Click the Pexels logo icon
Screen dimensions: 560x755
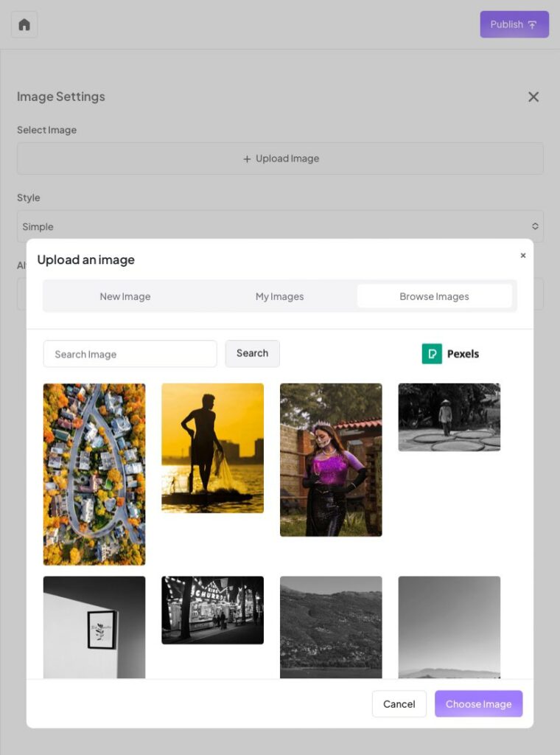click(x=432, y=354)
